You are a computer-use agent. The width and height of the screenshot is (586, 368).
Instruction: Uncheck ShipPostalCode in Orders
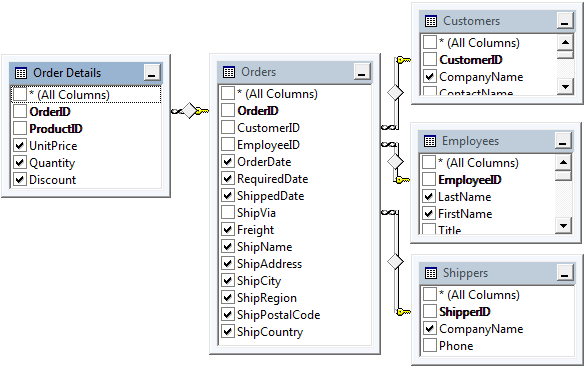click(228, 315)
